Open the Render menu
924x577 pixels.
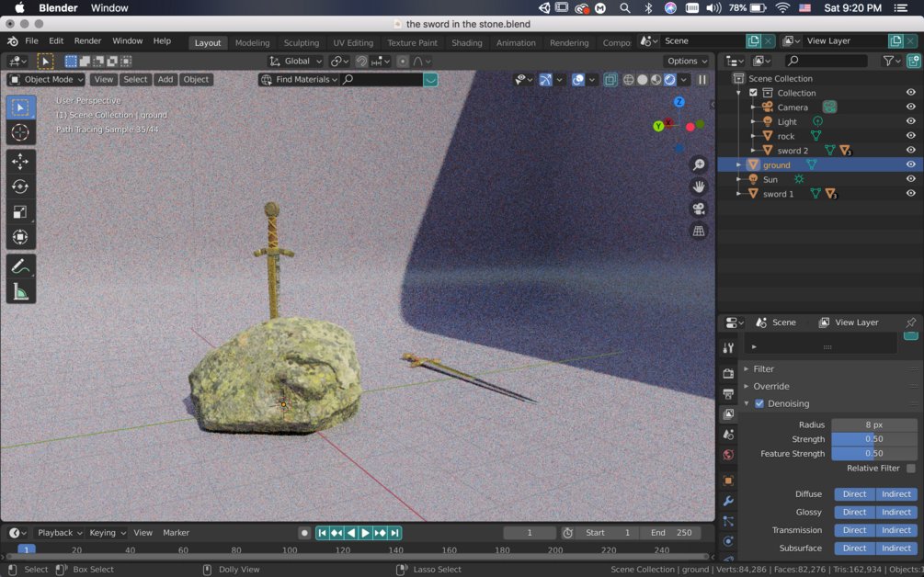88,41
